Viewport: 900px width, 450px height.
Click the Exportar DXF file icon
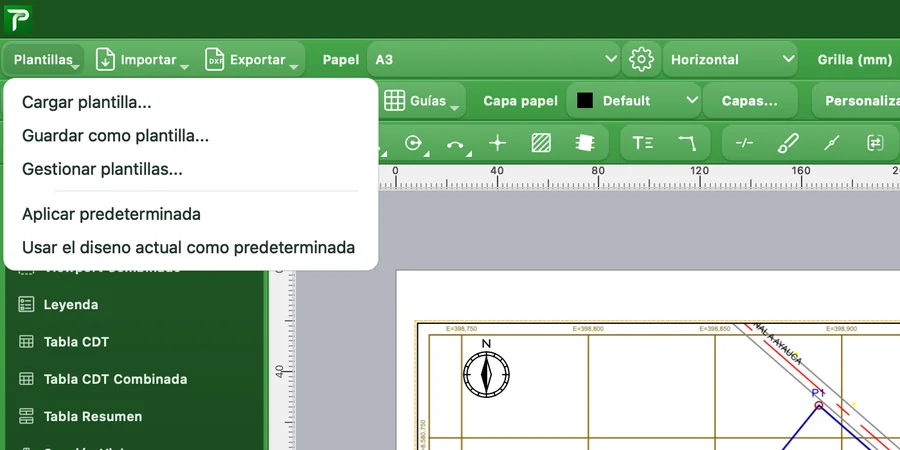pyautogui.click(x=215, y=60)
